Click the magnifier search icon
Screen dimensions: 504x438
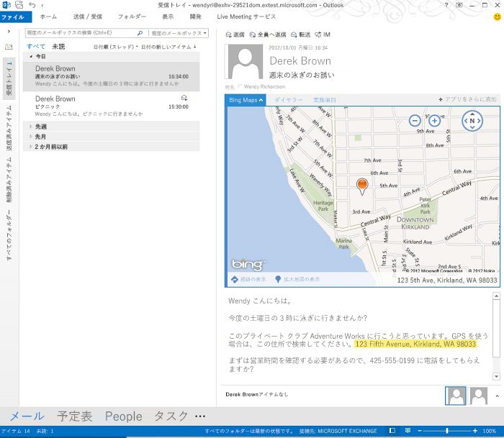[x=140, y=33]
